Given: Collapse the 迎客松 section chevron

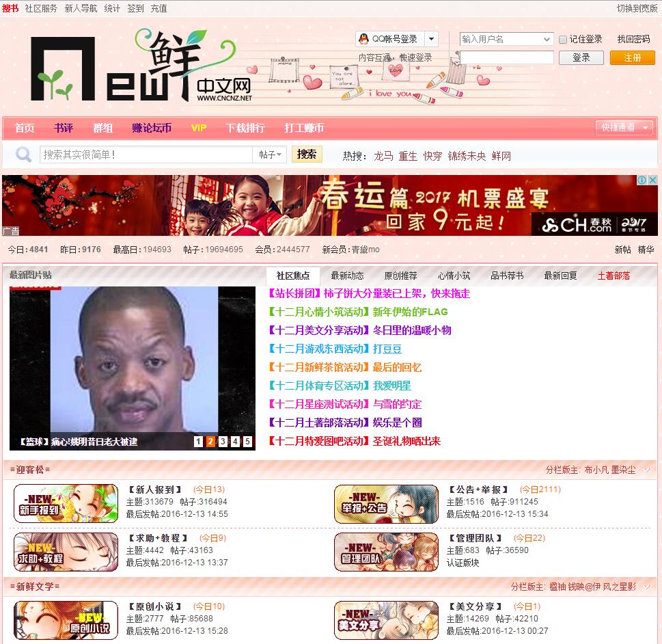Looking at the screenshot, I should coord(646,470).
